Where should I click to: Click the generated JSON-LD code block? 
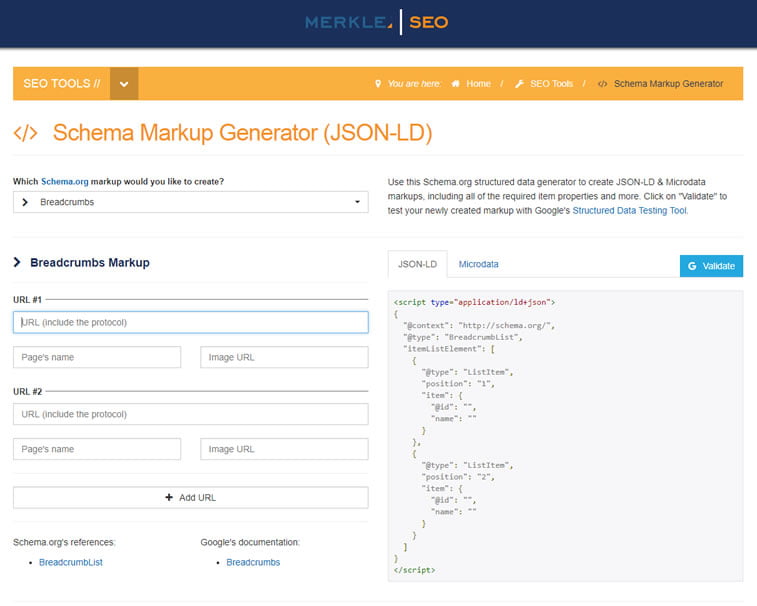(565, 436)
